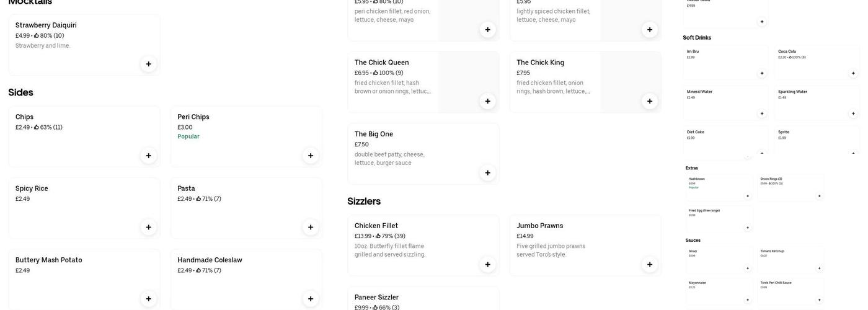
Task: Add Chips side to order
Action: (149, 156)
